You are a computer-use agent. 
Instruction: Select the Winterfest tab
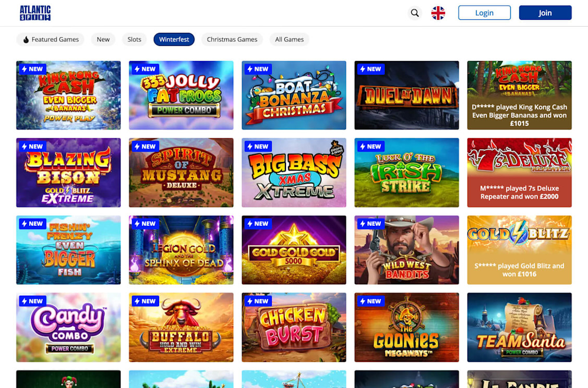174,39
